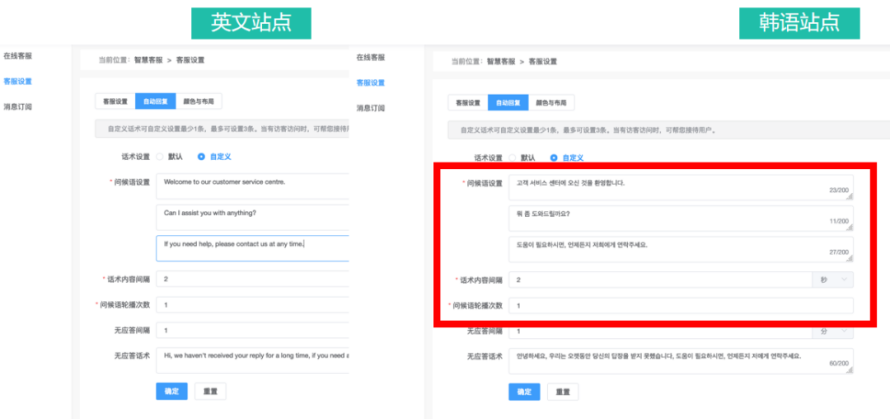The width and height of the screenshot is (890, 419).
Task: Open the 分 unit dropdown for 无应答间隔
Action: pos(833,331)
